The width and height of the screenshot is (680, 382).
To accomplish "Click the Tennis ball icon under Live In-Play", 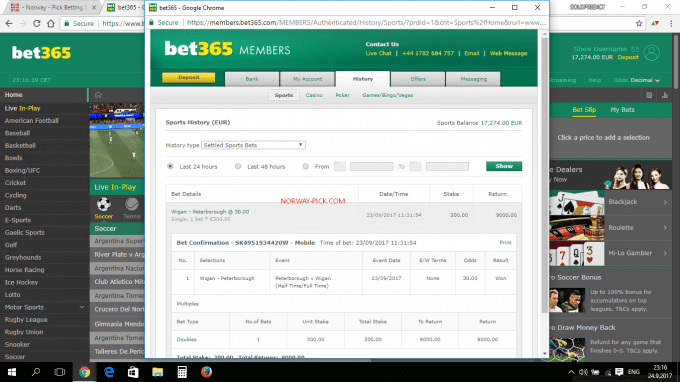I will point(132,204).
